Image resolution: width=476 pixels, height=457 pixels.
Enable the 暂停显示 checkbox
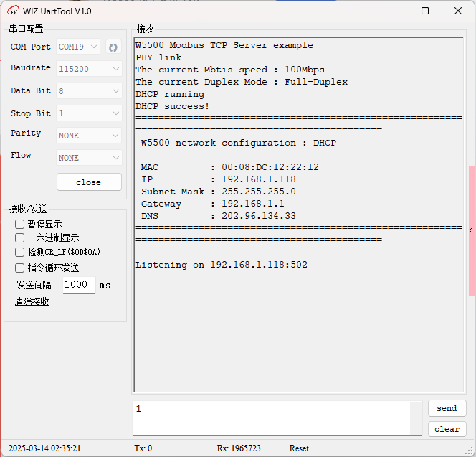[x=20, y=224]
